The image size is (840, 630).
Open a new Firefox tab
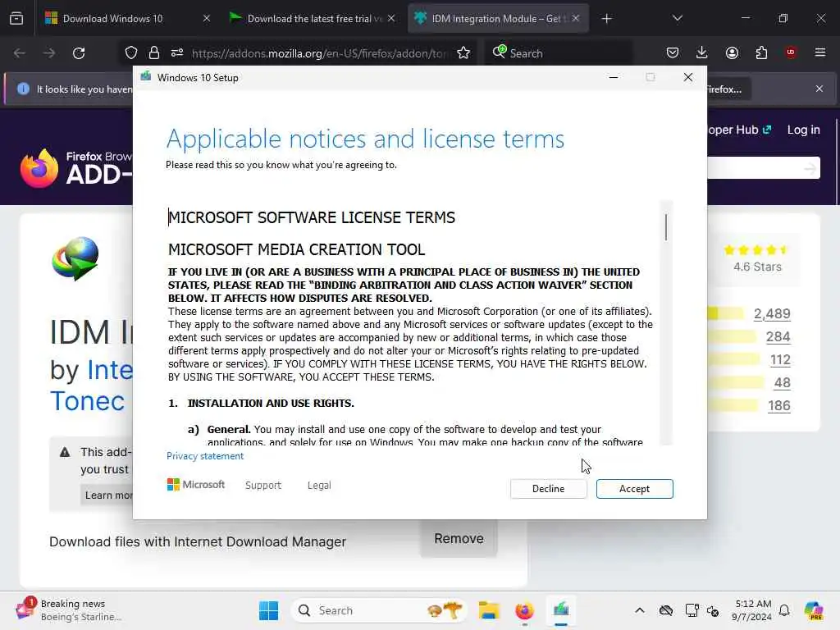(x=606, y=19)
